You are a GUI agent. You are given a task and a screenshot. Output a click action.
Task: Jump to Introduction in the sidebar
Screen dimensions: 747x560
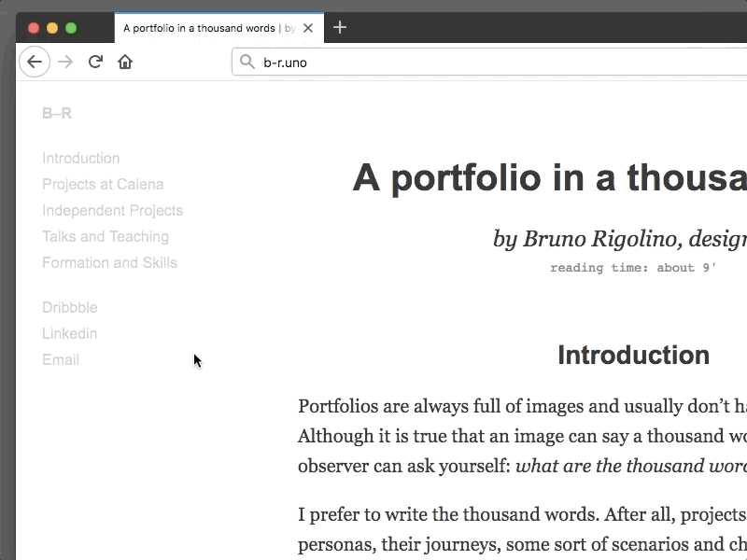(x=81, y=158)
